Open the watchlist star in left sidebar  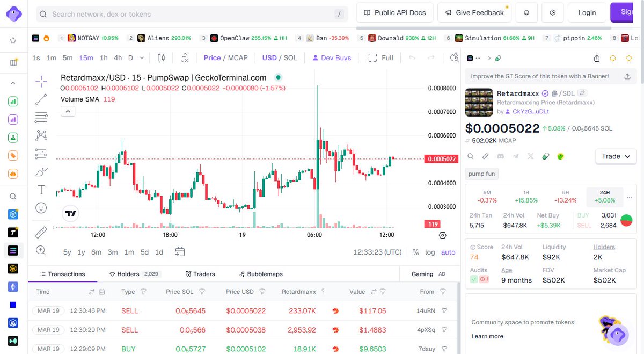[x=13, y=40]
